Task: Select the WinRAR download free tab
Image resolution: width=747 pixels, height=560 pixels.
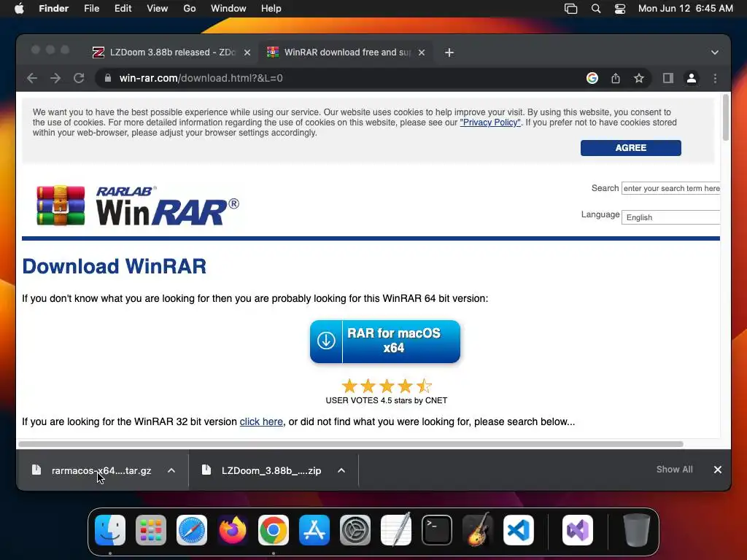Action: tap(347, 52)
